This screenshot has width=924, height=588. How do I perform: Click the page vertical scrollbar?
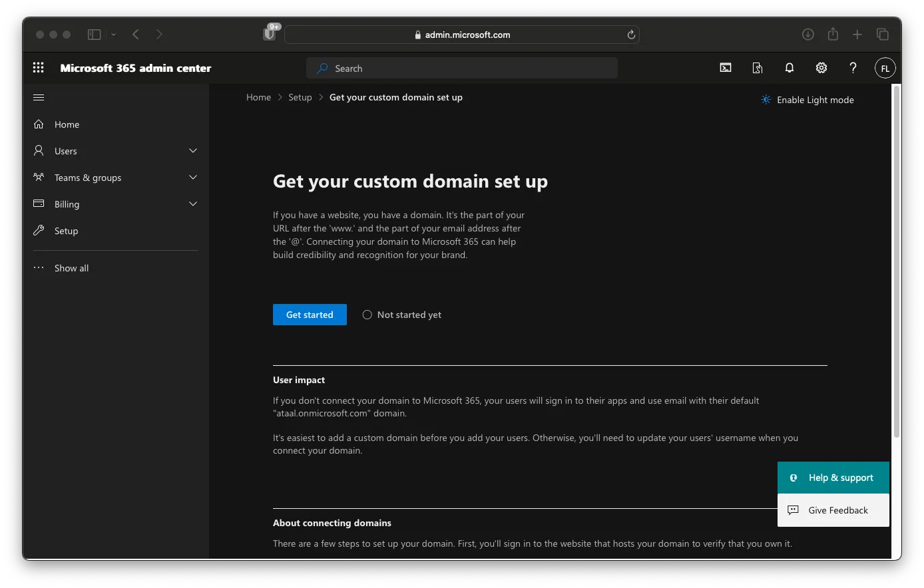[x=897, y=263]
